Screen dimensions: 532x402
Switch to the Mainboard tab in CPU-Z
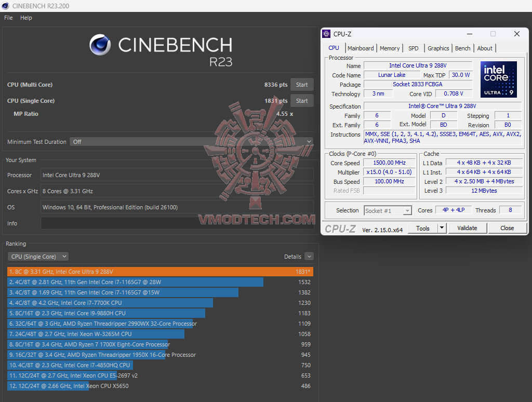pyautogui.click(x=361, y=48)
